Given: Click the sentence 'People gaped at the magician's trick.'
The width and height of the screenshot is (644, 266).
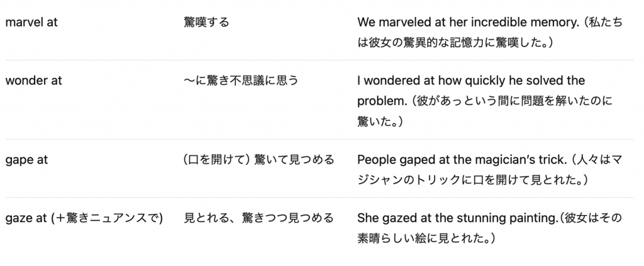Looking at the screenshot, I should pyautogui.click(x=461, y=160).
